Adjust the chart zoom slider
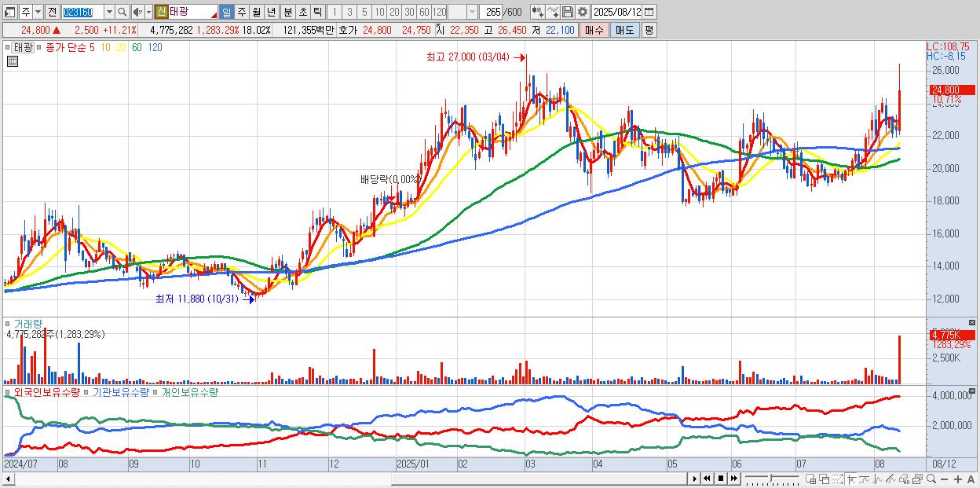The width and height of the screenshot is (980, 488). point(772,479)
